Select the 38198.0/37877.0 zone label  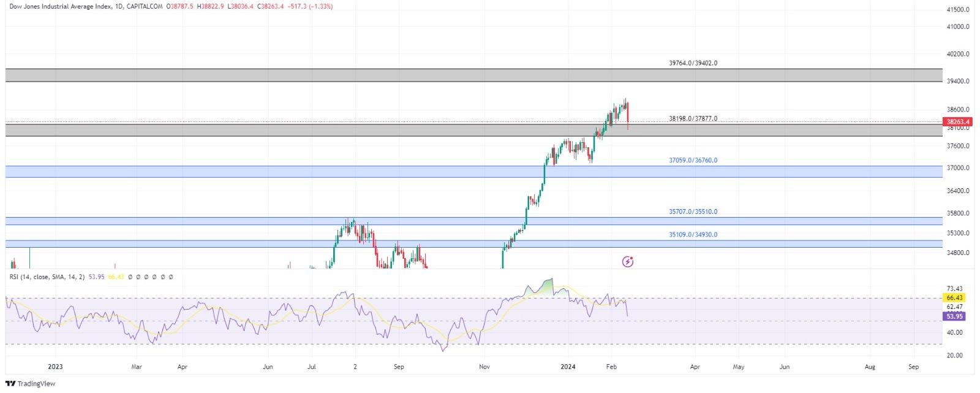click(693, 119)
